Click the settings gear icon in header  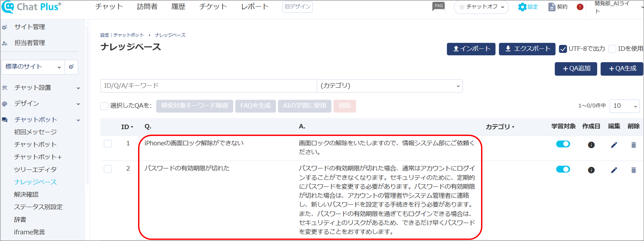tap(522, 7)
